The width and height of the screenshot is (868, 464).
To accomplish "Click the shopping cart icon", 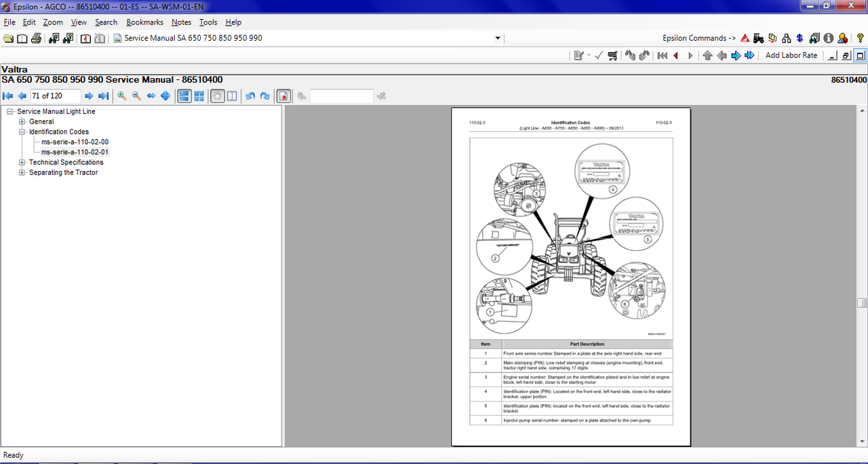I will click(x=612, y=56).
